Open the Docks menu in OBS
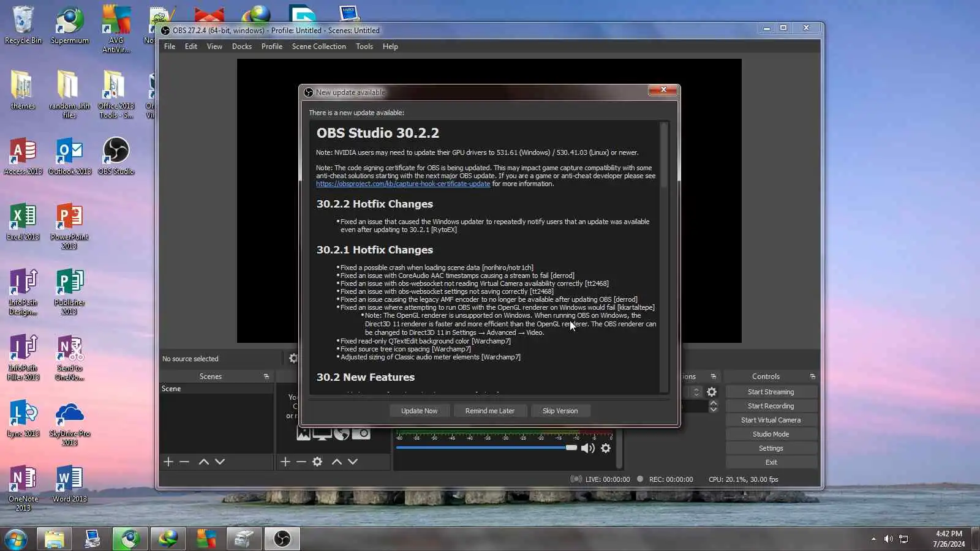This screenshot has width=980, height=551. (242, 47)
